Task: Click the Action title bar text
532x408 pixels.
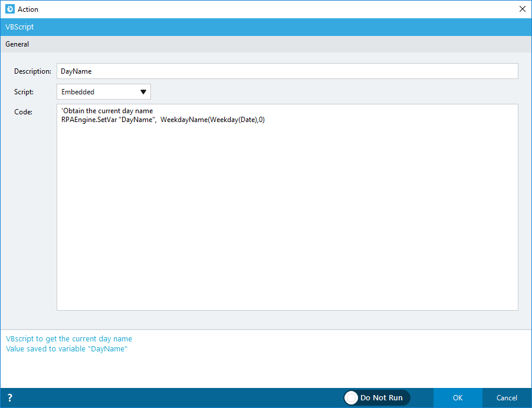Action: [x=28, y=9]
